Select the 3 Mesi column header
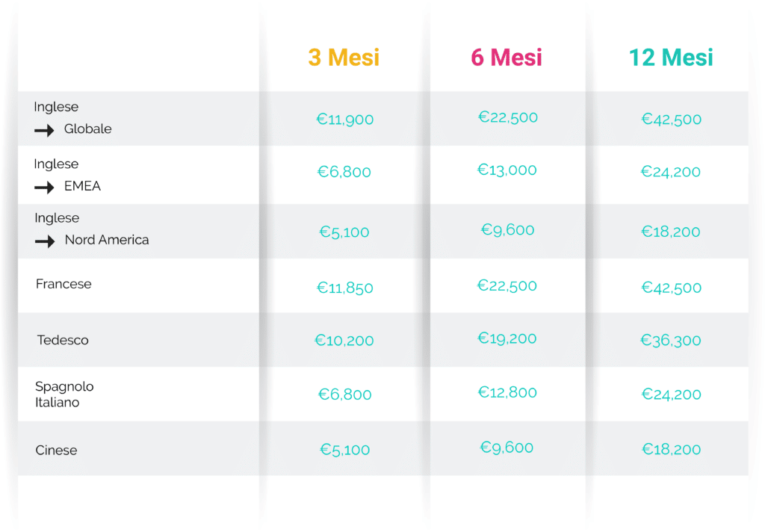This screenshot has width=765, height=532. (x=344, y=58)
